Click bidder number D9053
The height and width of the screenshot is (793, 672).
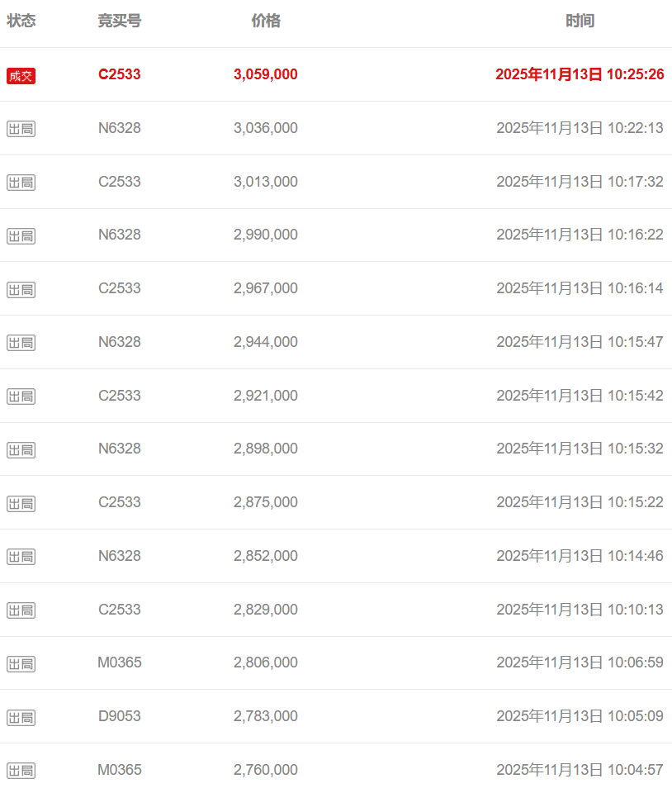(119, 716)
